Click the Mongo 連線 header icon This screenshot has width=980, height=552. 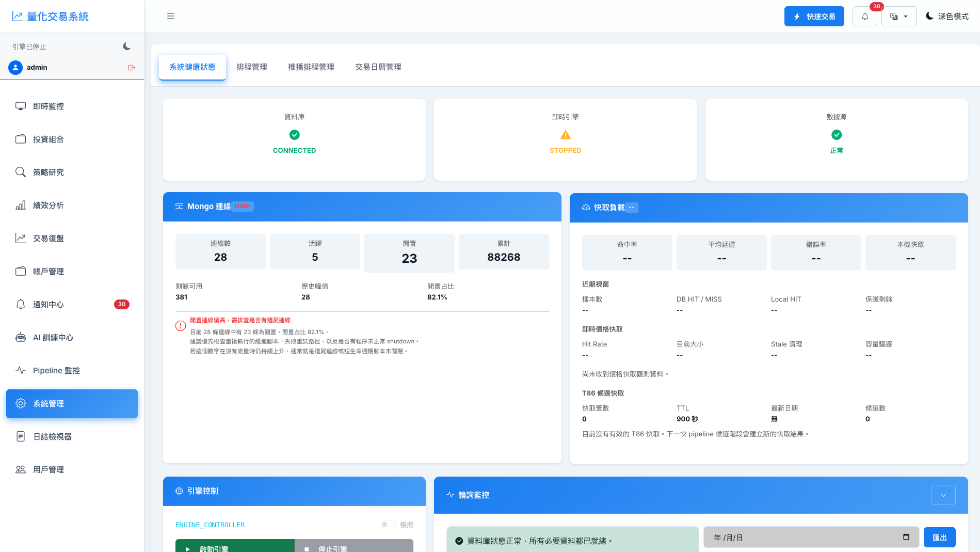coord(179,207)
